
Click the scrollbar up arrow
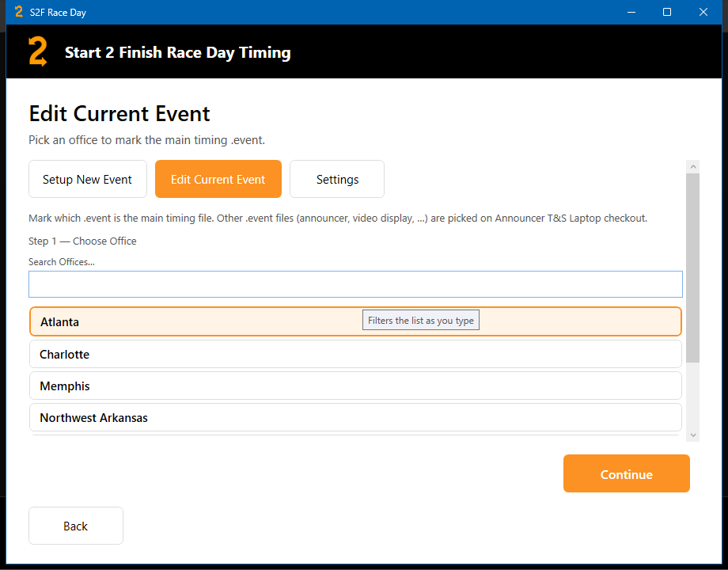pos(693,167)
